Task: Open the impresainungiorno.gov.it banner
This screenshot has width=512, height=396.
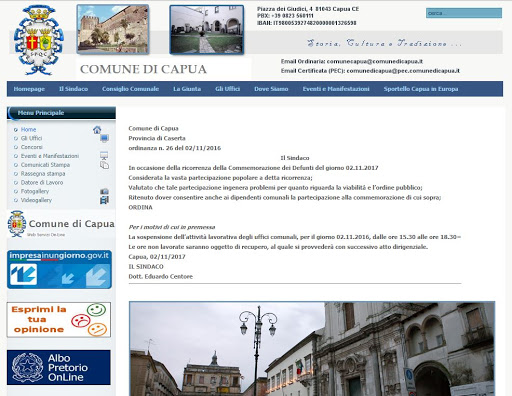Action: point(59,269)
